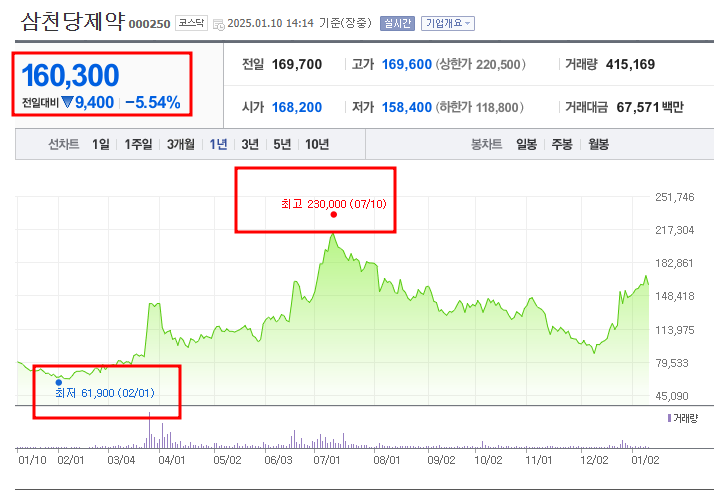The width and height of the screenshot is (714, 490).
Task: Click the 거래량 legend marker
Action: pyautogui.click(x=669, y=418)
